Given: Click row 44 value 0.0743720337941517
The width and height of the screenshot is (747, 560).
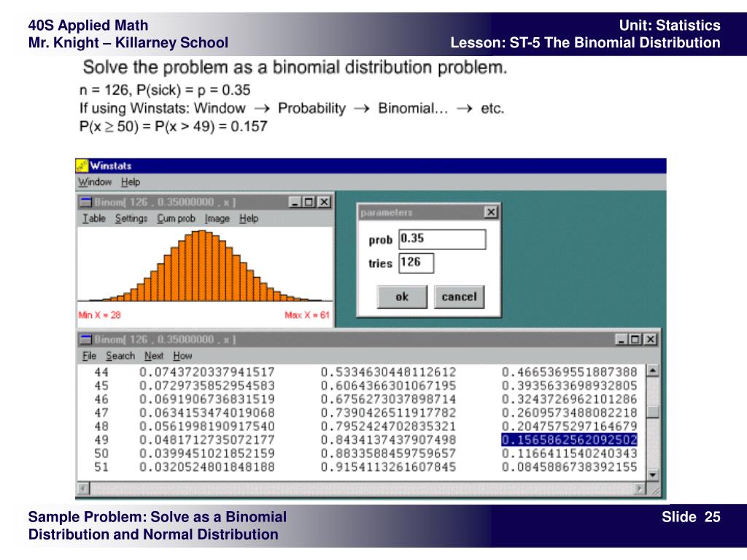Looking at the screenshot, I should (x=206, y=372).
